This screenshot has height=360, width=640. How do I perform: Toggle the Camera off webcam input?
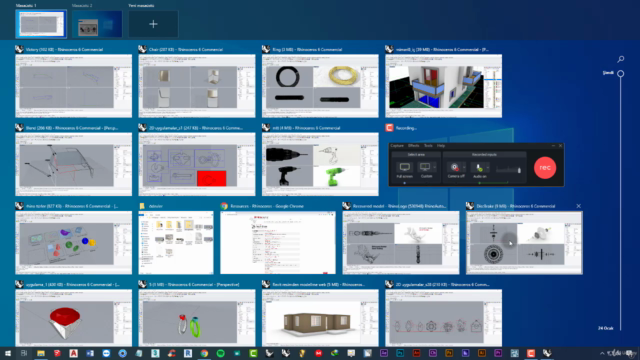click(454, 167)
